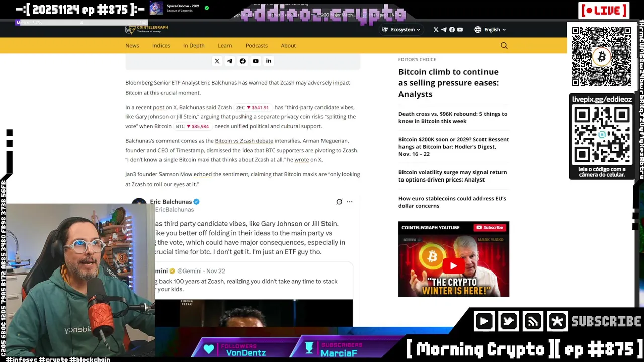Open 'Death cross vs. $96K rebound' article

(x=453, y=117)
